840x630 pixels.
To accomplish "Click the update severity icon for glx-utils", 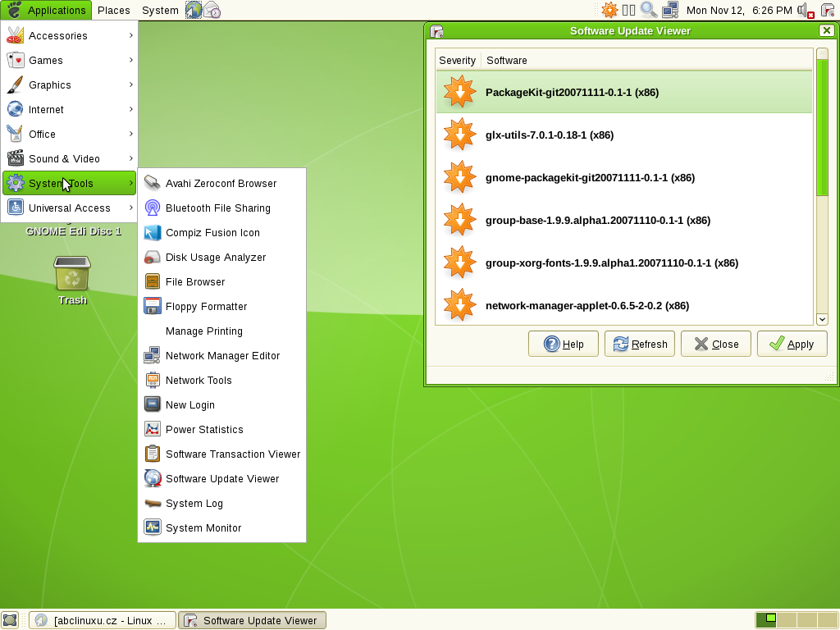I will click(459, 135).
